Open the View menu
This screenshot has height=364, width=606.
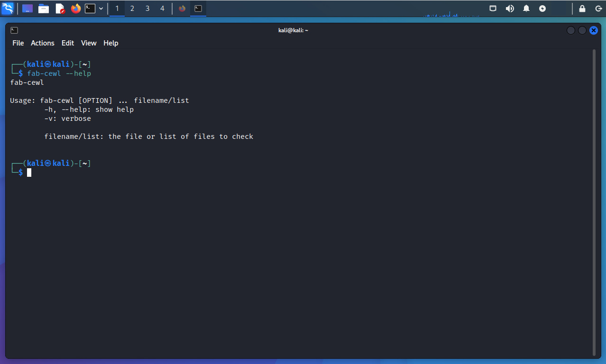pos(89,43)
